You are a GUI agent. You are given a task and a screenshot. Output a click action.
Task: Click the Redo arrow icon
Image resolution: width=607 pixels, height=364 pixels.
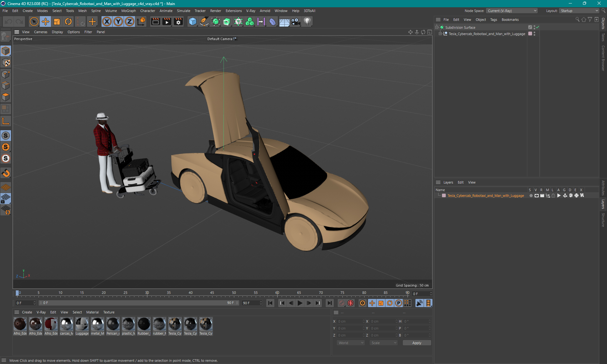click(20, 21)
